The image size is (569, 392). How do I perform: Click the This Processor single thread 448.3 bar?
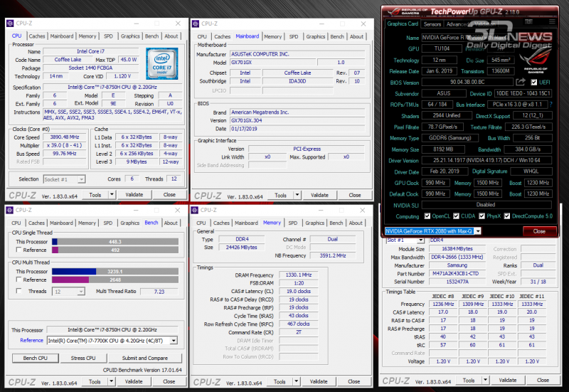pos(115,242)
